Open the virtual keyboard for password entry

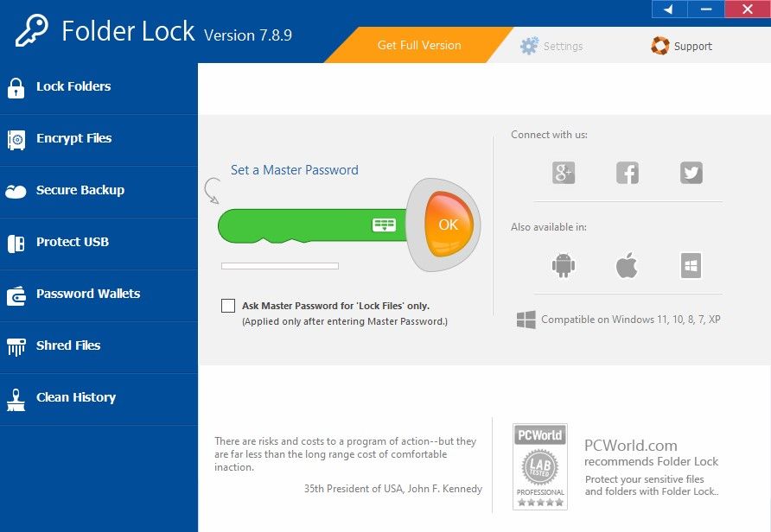pyautogui.click(x=384, y=225)
